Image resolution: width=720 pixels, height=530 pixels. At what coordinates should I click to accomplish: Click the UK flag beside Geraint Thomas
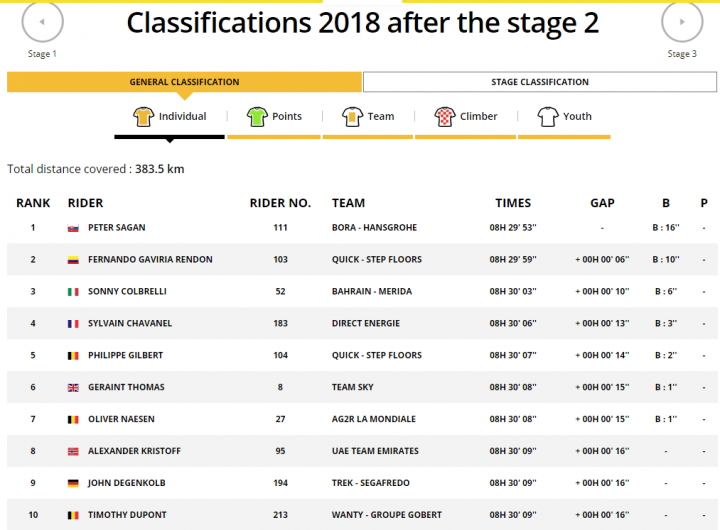pyautogui.click(x=73, y=388)
